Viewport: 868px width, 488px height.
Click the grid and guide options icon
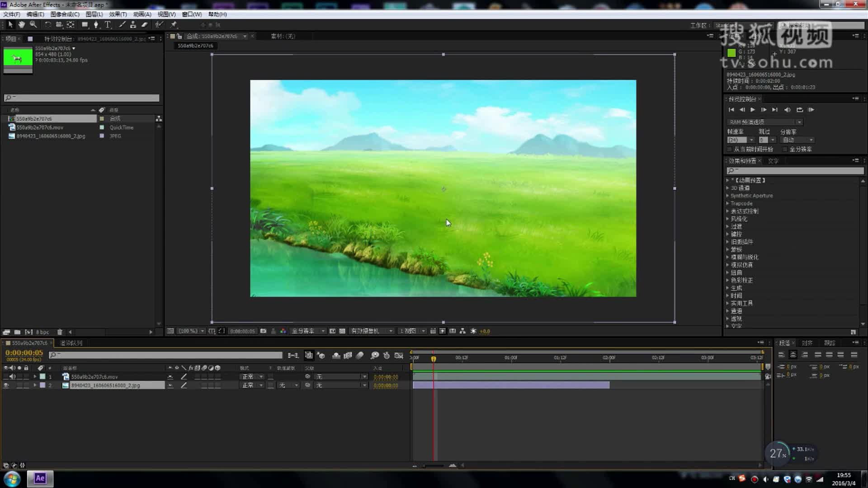point(212,331)
